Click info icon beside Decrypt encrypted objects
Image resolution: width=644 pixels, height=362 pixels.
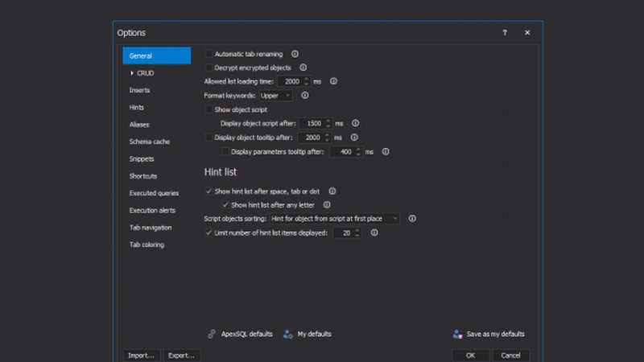303,68
